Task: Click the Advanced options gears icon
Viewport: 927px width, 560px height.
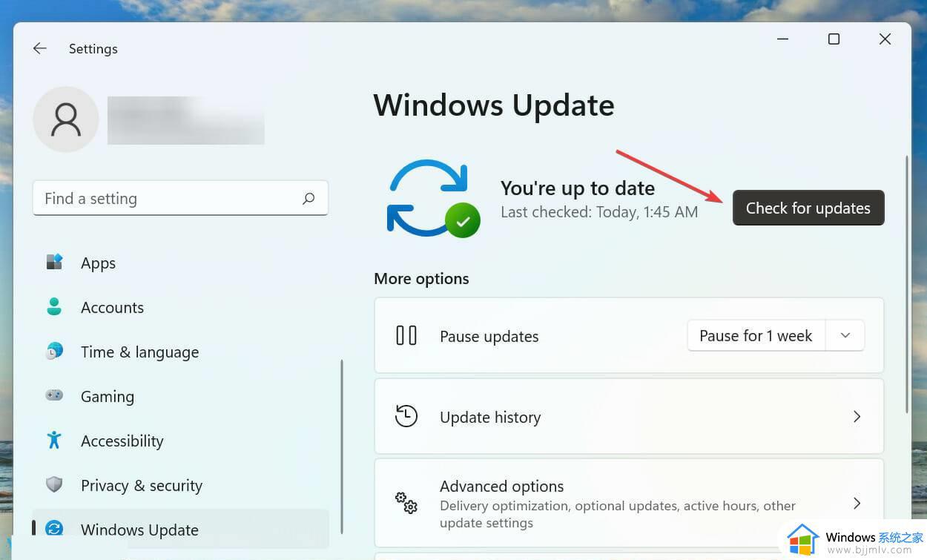Action: click(406, 503)
